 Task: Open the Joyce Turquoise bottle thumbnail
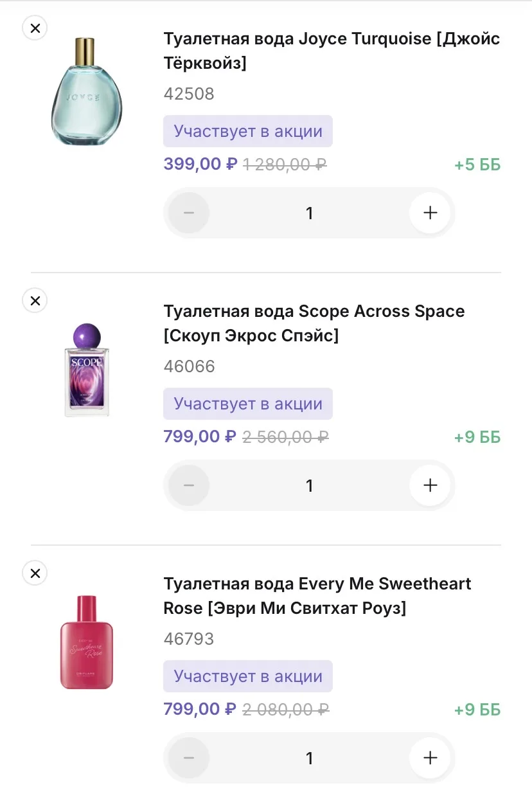pyautogui.click(x=87, y=92)
